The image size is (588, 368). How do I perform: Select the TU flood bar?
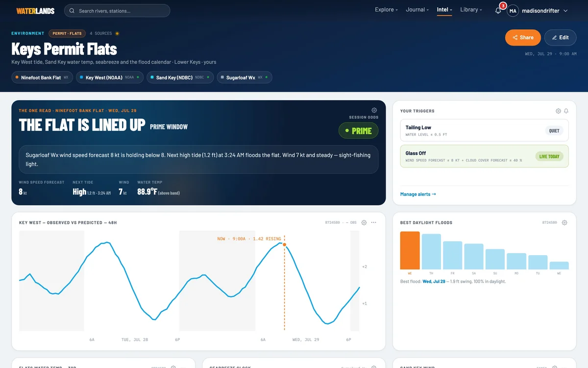[x=538, y=262]
